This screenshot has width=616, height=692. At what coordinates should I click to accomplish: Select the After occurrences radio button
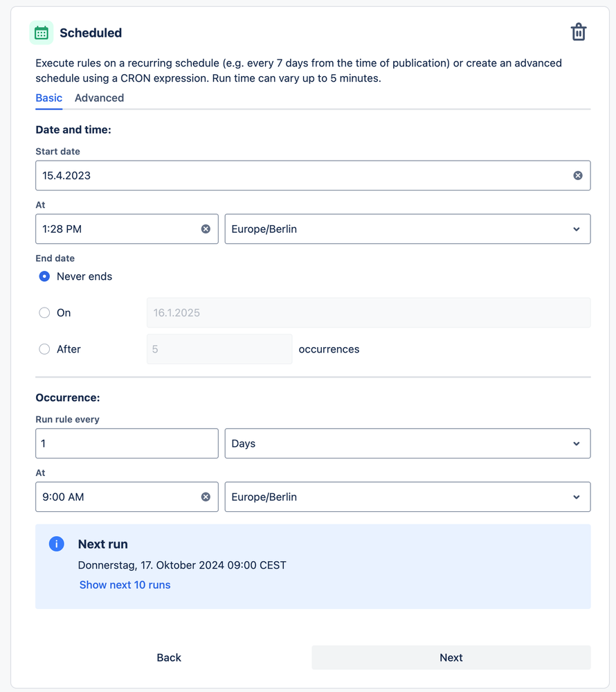44,350
